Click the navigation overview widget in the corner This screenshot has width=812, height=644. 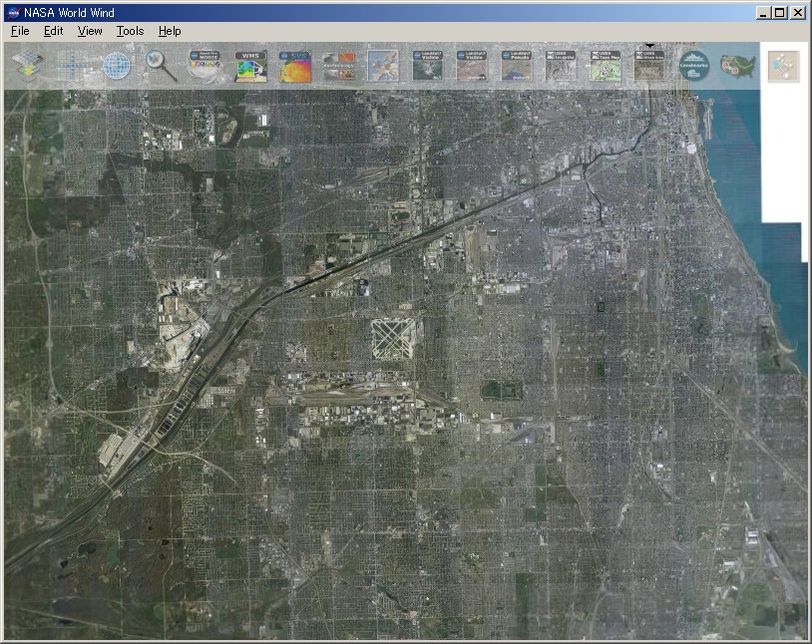click(784, 65)
